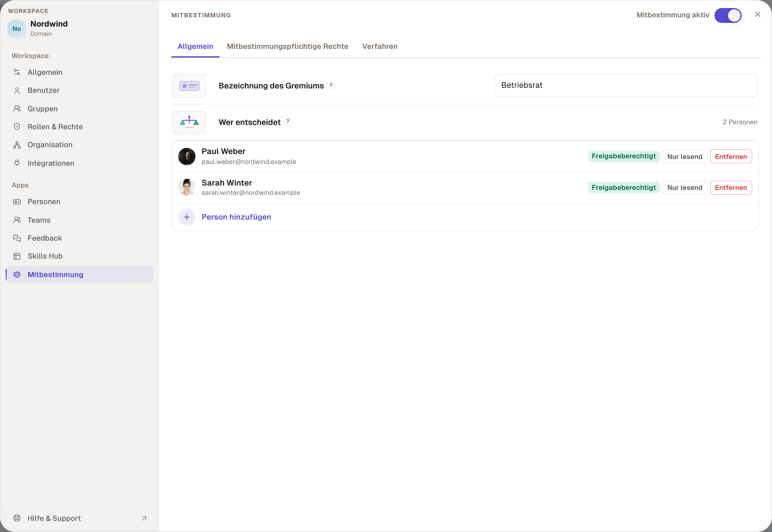Click the '2 Personen' count text

coord(740,122)
